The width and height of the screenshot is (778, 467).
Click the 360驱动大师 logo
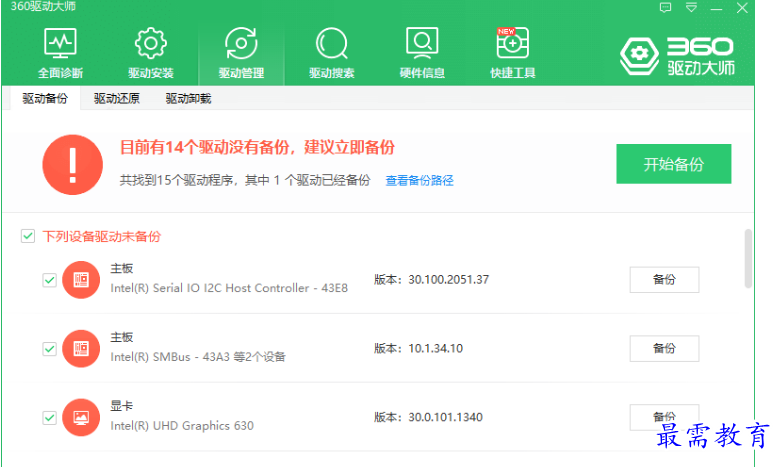(677, 56)
